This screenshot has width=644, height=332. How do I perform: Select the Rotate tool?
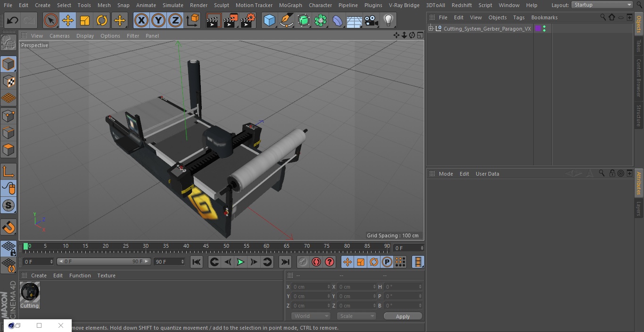click(x=102, y=21)
